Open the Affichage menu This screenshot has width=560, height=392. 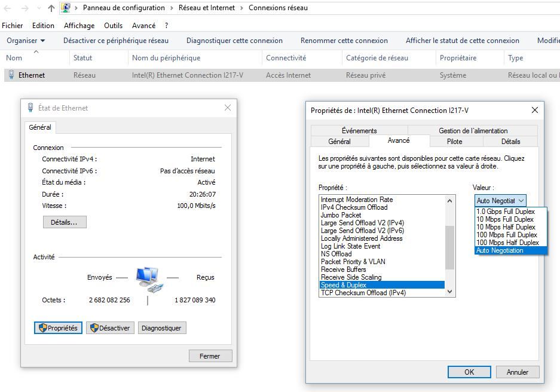coord(79,26)
